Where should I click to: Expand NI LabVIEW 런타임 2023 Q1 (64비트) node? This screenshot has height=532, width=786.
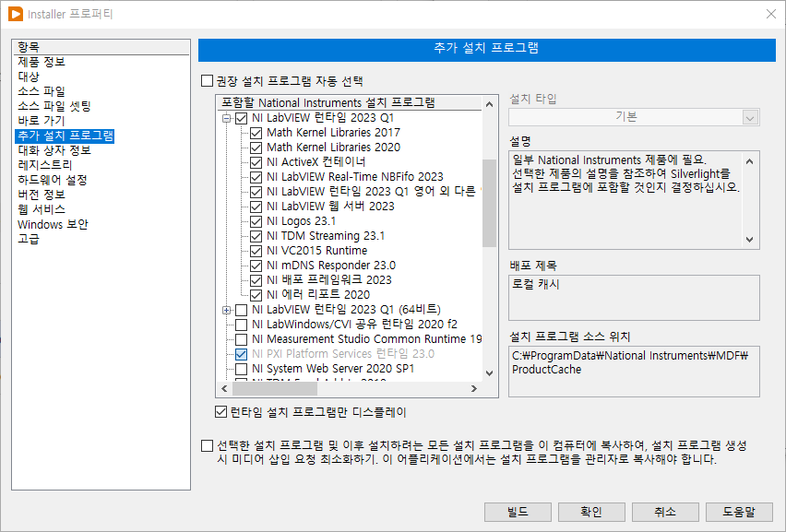(x=227, y=310)
